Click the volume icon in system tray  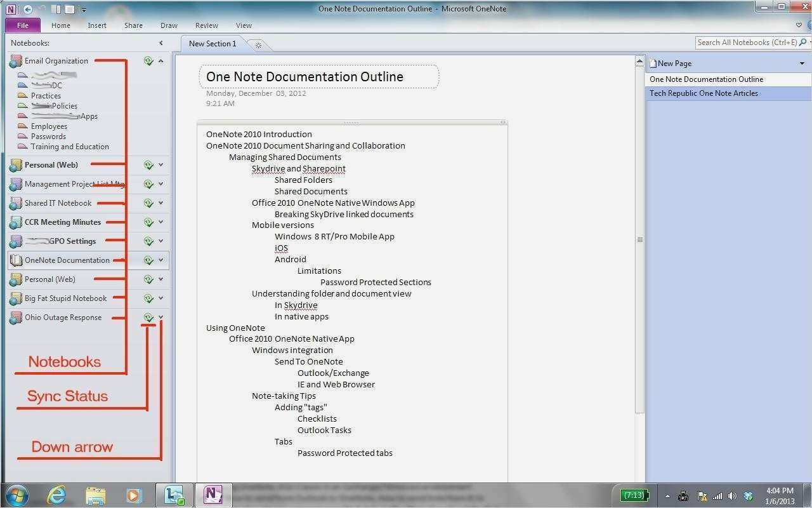pyautogui.click(x=732, y=496)
